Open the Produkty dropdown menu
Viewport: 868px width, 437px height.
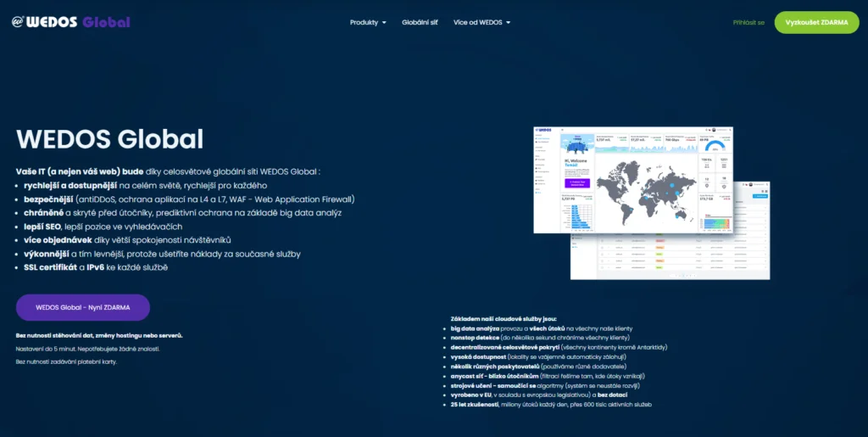click(368, 23)
